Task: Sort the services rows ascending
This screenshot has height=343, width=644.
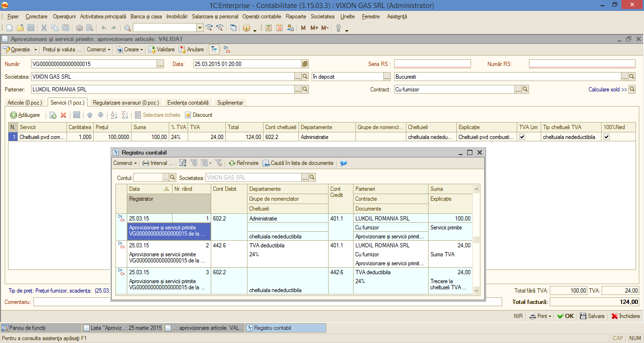Action: pos(113,115)
